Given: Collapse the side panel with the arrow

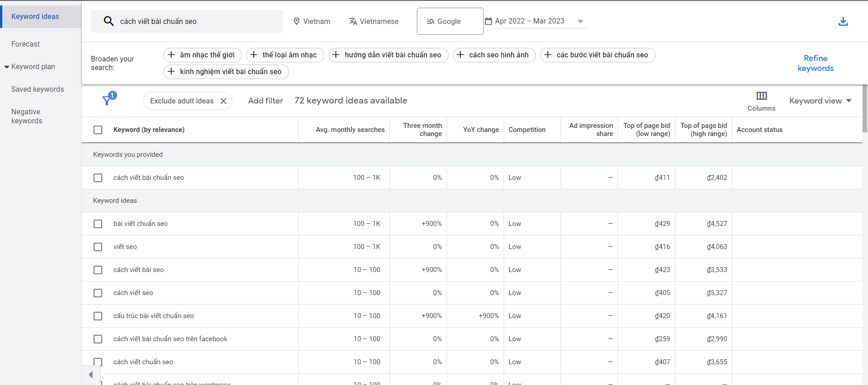Looking at the screenshot, I should [x=90, y=375].
